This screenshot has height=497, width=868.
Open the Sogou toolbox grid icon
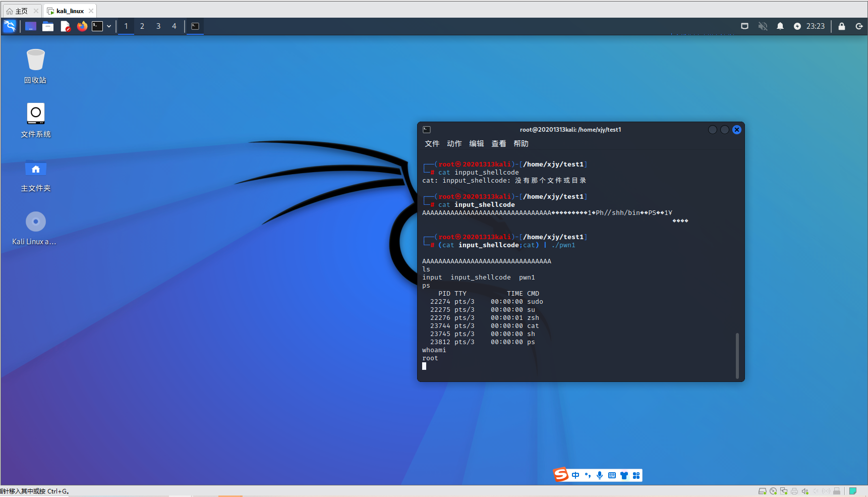pos(636,475)
